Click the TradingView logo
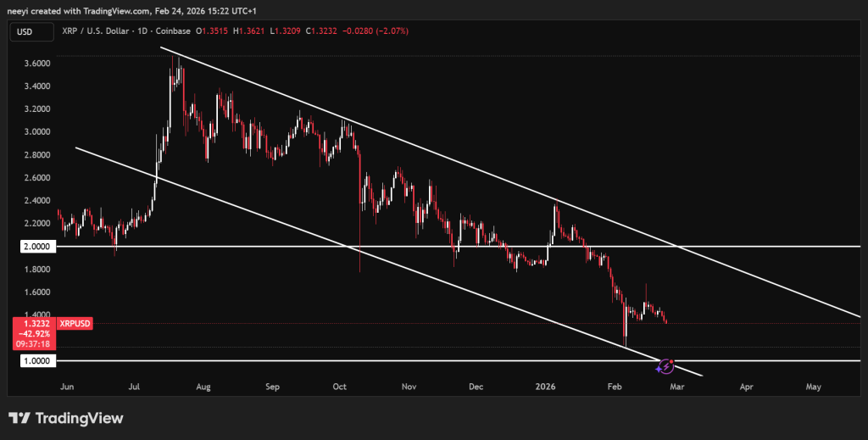Viewport: 868px width, 440px height. click(66, 419)
